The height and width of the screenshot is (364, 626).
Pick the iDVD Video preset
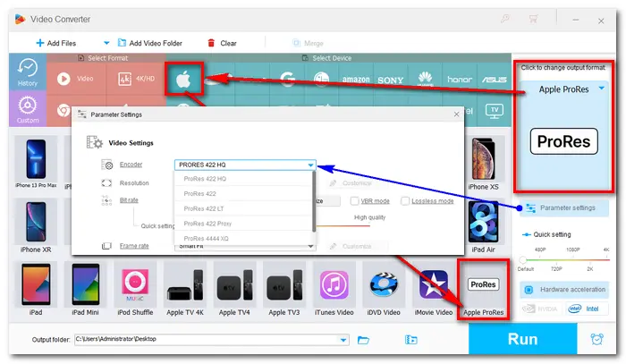[384, 289]
